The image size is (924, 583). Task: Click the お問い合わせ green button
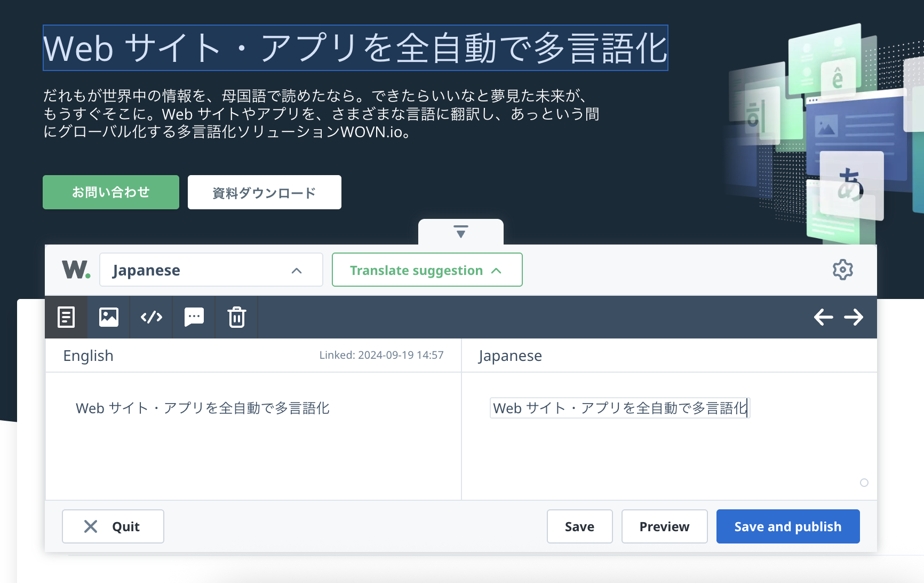coord(111,192)
